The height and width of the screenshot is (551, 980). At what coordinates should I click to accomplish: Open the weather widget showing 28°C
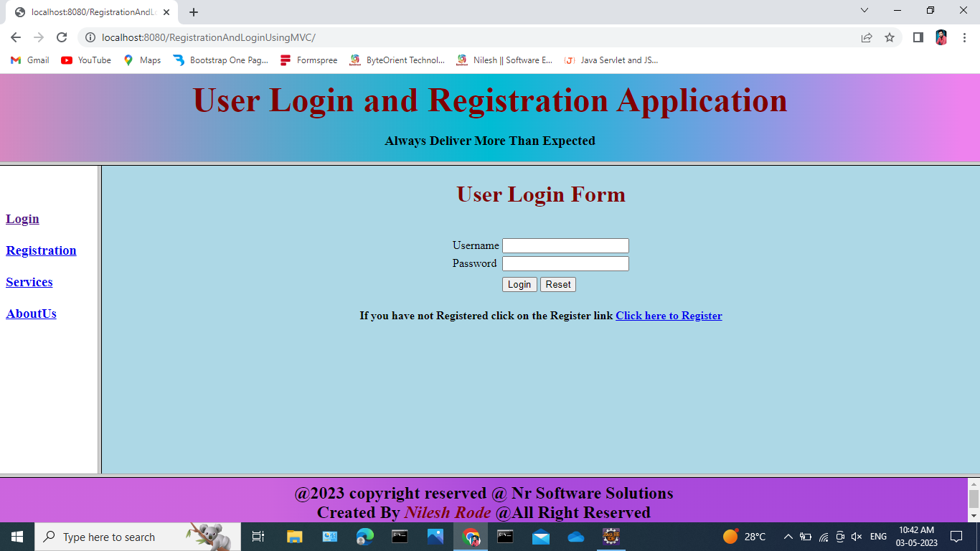coord(744,537)
